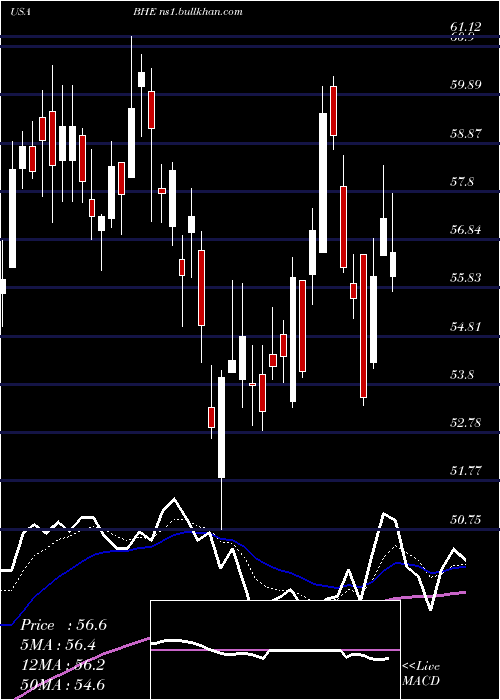Click the last white candle at chart's right end
500x700 pixels.
(x=393, y=264)
